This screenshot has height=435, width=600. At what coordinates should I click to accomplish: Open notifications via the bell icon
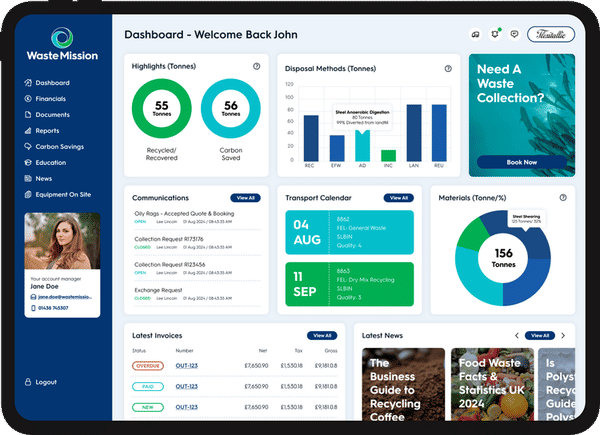(x=494, y=34)
